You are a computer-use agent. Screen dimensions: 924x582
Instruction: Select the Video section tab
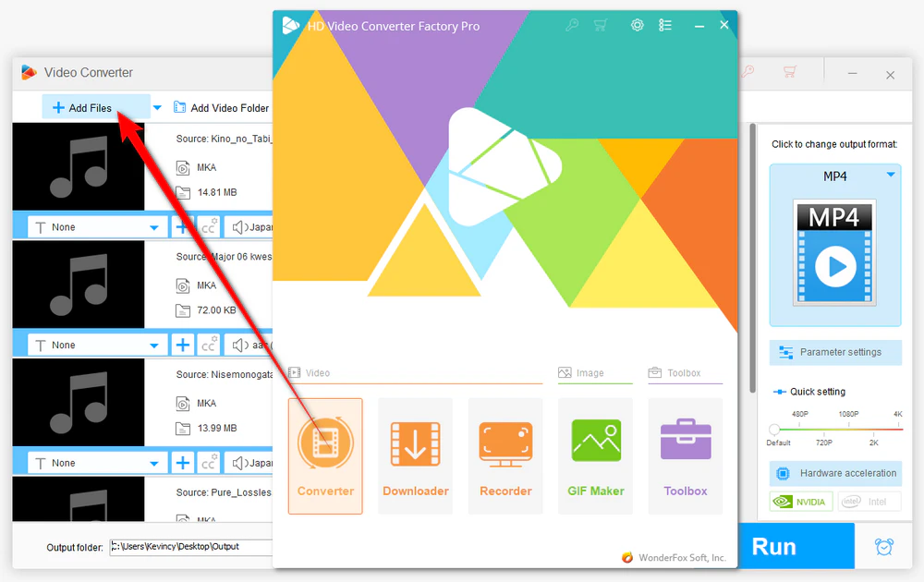coord(310,373)
